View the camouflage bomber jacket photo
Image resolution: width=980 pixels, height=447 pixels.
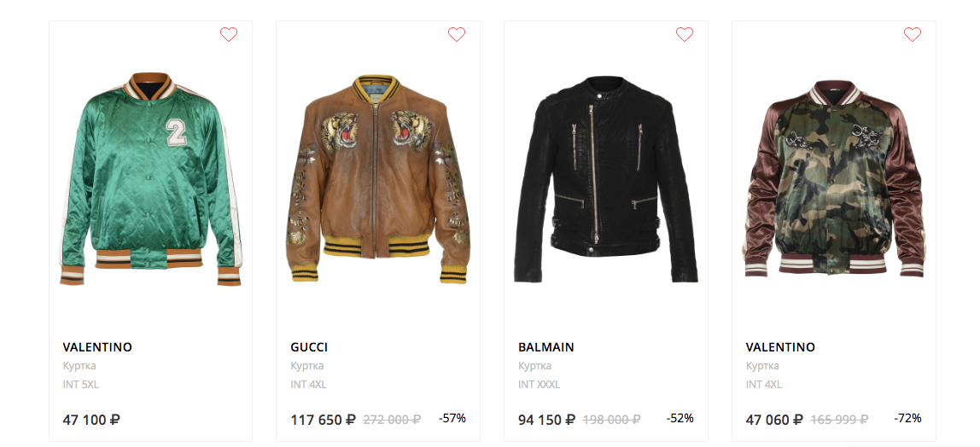pyautogui.click(x=833, y=179)
